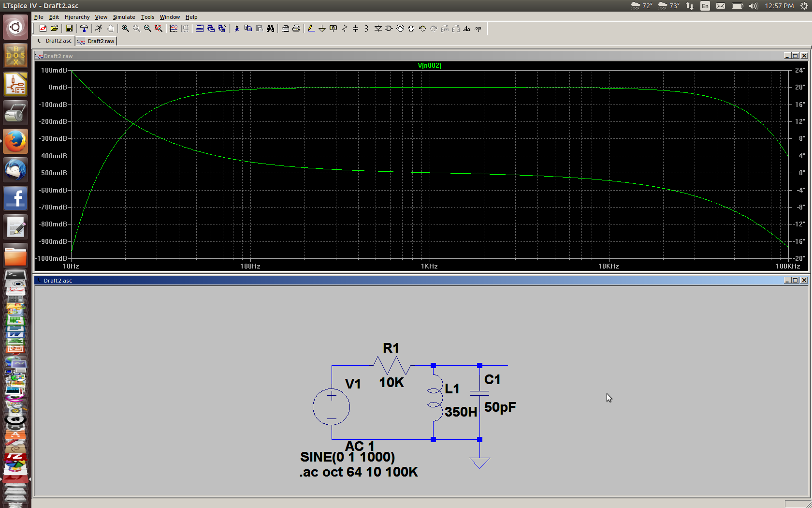Click the Print printer icon

coord(296,29)
